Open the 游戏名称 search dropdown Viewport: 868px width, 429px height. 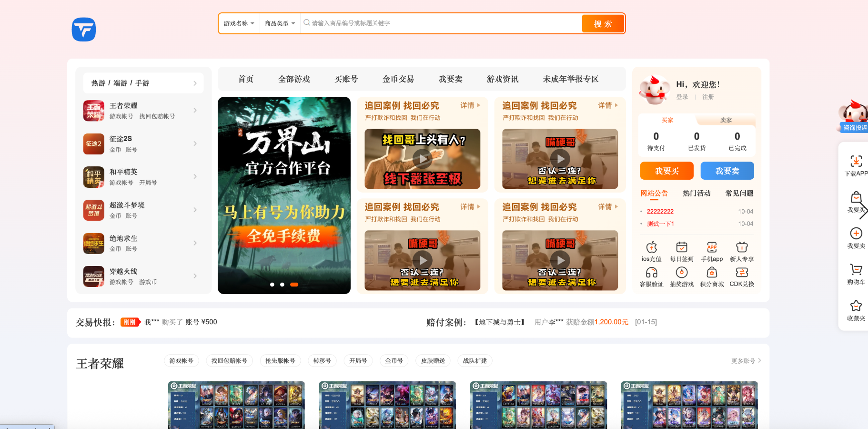[238, 23]
